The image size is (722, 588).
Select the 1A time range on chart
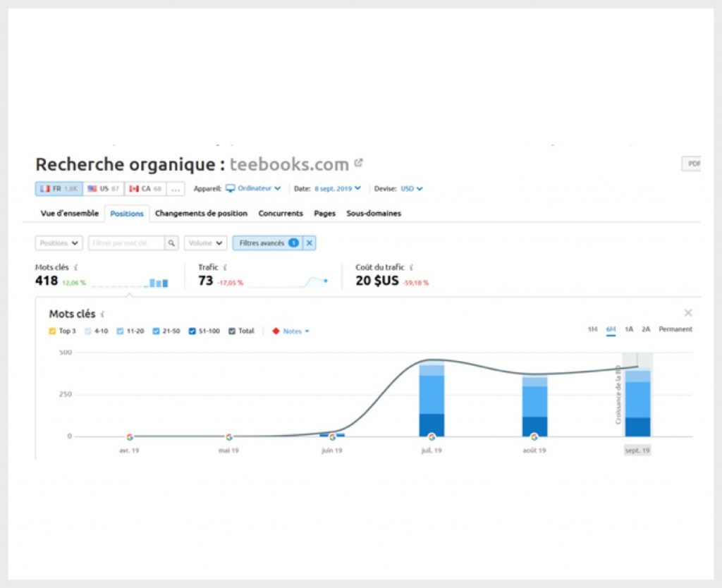(x=629, y=329)
